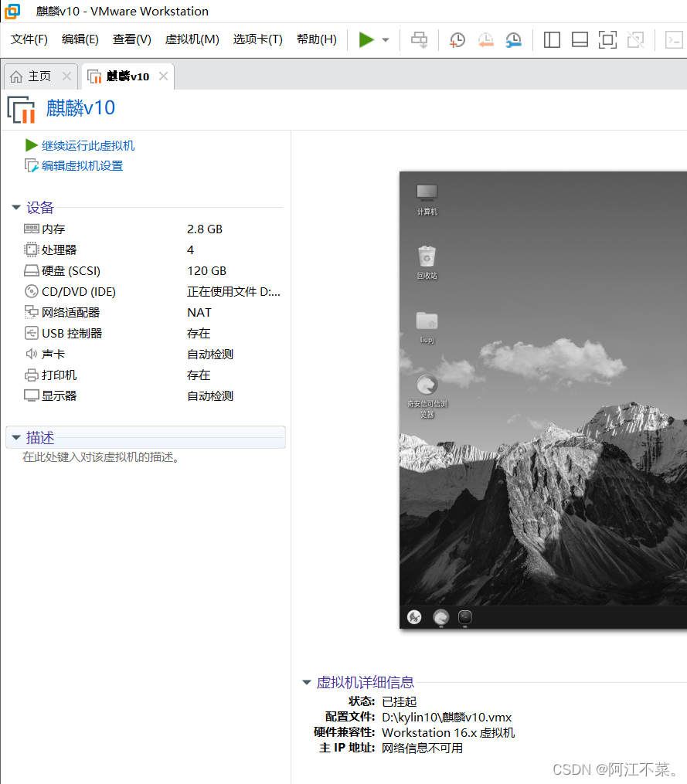Open the 虚拟机(M) menu

point(192,39)
